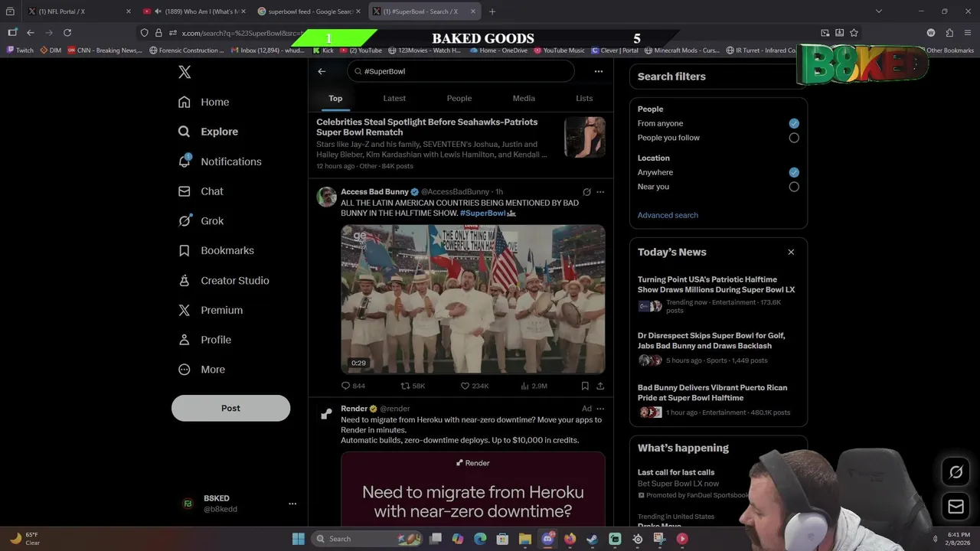
Task: Open new browser tab
Action: point(492,11)
